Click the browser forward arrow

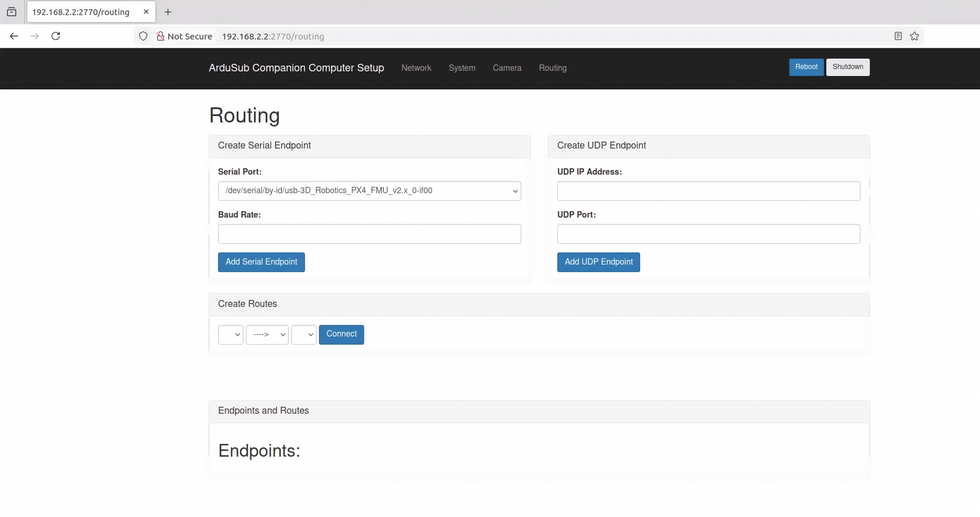click(x=35, y=36)
